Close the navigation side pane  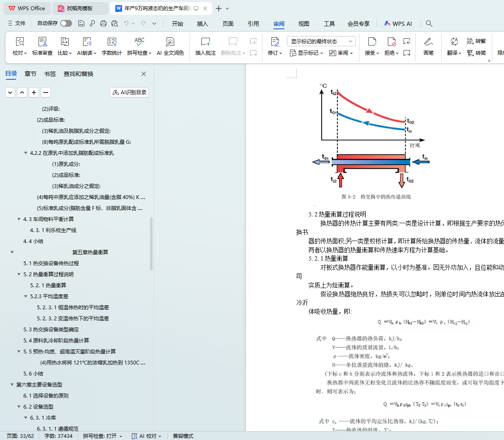pos(144,74)
